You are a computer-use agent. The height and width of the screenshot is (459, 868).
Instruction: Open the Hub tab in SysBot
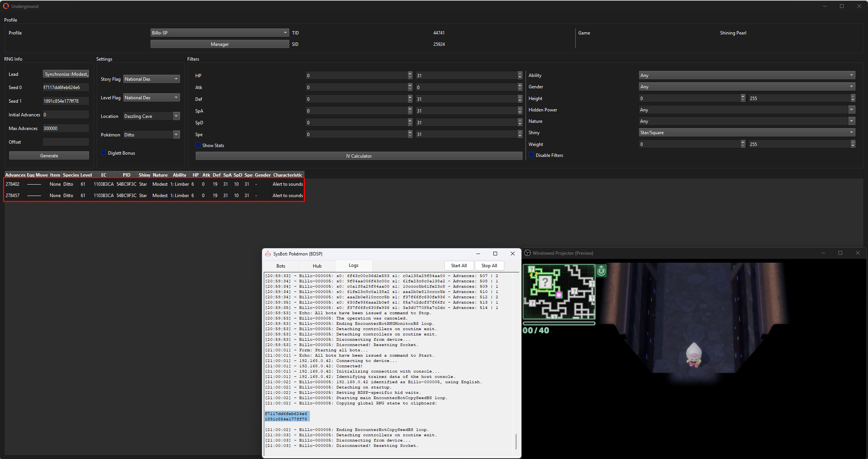(x=317, y=266)
